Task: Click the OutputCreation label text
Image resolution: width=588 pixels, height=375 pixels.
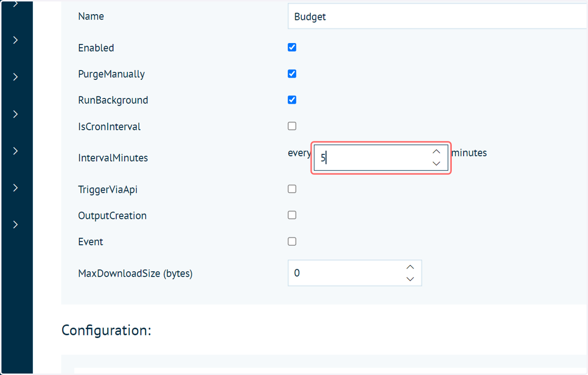Action: click(112, 216)
